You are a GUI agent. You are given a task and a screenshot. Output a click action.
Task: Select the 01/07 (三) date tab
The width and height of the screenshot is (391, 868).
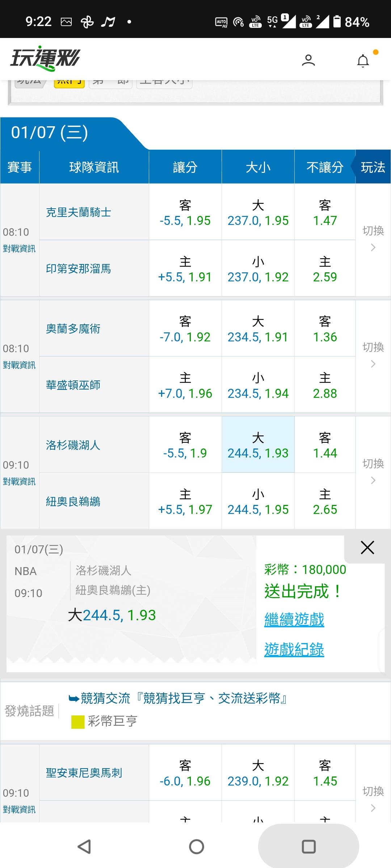coord(50,133)
